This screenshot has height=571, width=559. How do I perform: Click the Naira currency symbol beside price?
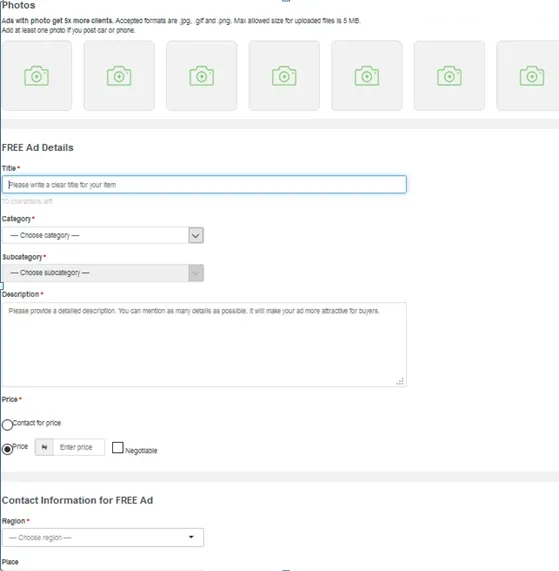(44, 447)
